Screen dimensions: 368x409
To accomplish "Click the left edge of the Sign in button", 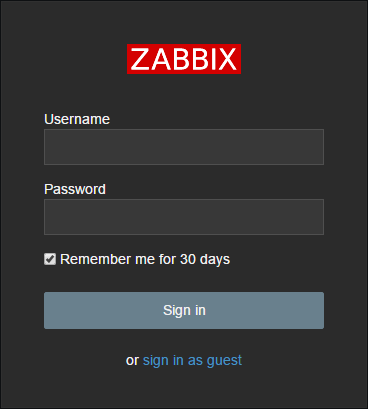I will pyautogui.click(x=47, y=310).
